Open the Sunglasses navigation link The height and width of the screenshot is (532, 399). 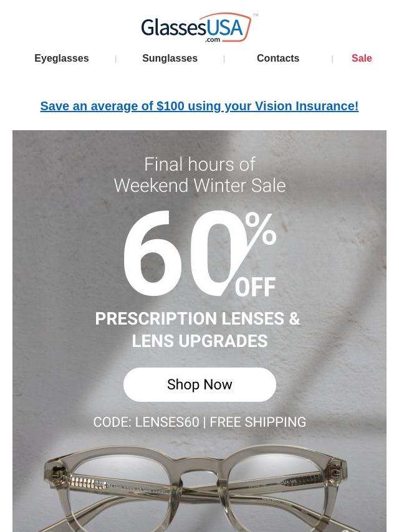[x=170, y=59]
